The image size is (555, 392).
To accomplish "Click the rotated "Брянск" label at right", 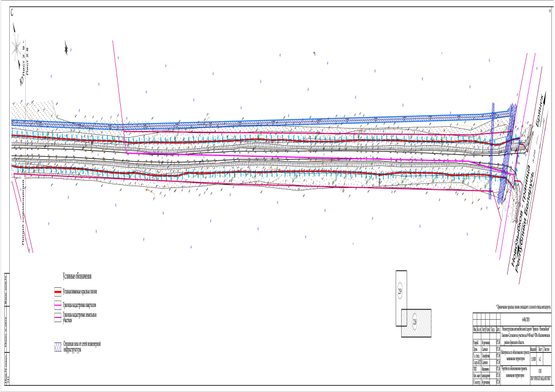I will coord(539,111).
